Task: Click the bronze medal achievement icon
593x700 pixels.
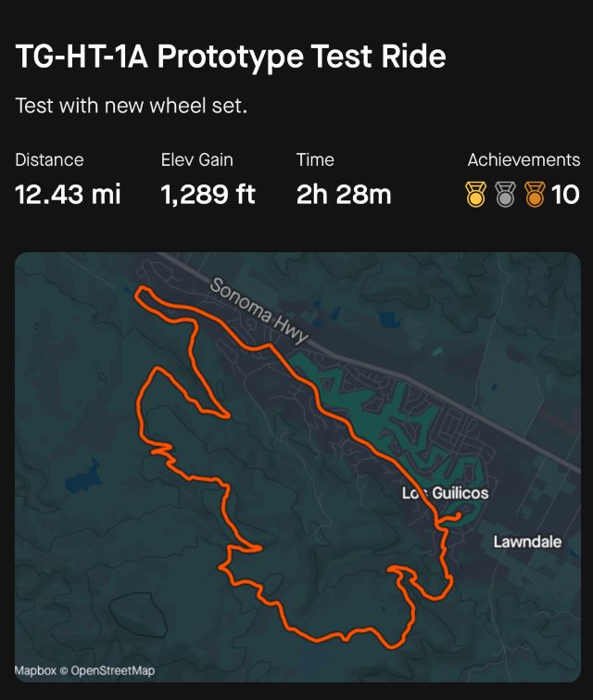Action: (x=535, y=195)
